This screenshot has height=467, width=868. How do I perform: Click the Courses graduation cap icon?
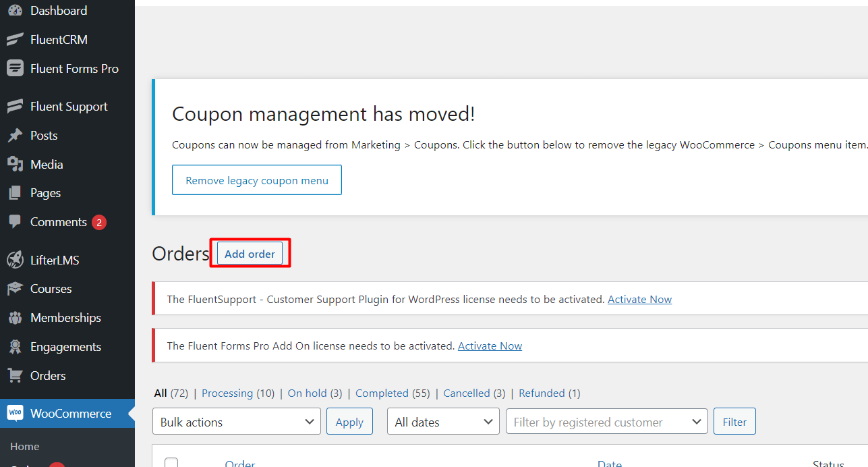(x=15, y=289)
